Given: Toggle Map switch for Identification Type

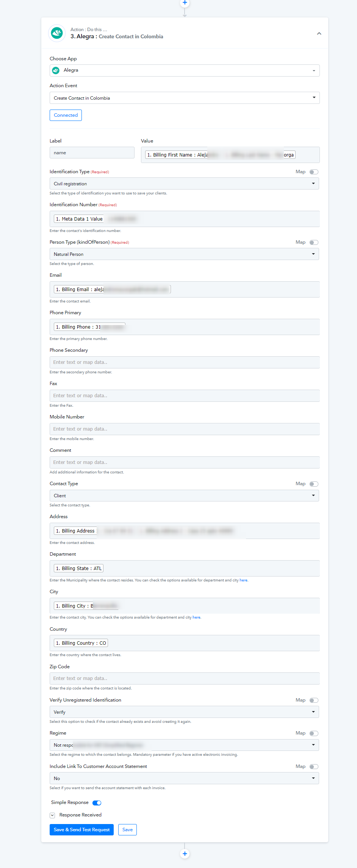Looking at the screenshot, I should 314,172.
